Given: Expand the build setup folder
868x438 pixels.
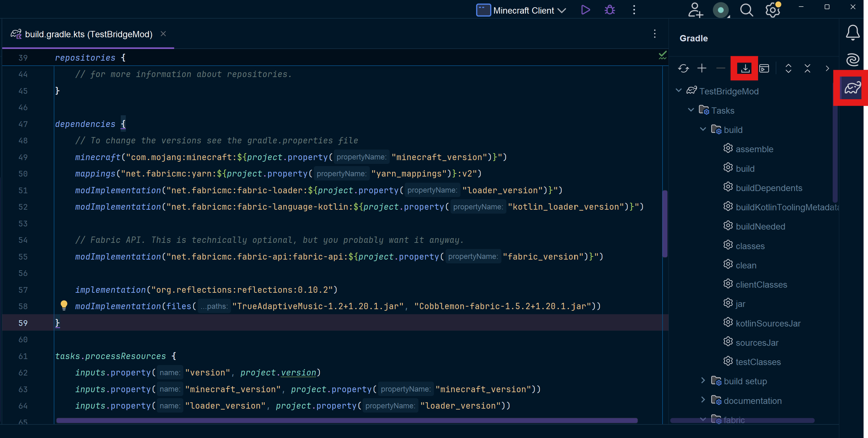Looking at the screenshot, I should (703, 381).
